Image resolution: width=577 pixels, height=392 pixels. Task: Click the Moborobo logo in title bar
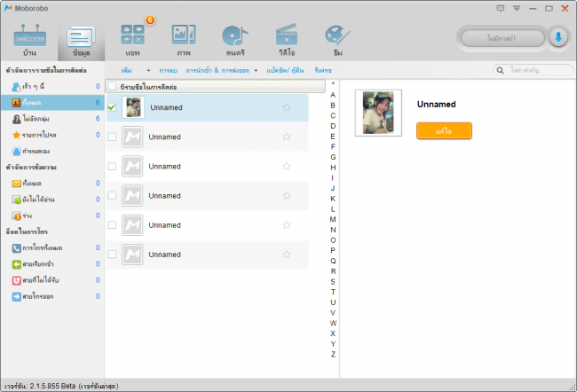[x=8, y=8]
